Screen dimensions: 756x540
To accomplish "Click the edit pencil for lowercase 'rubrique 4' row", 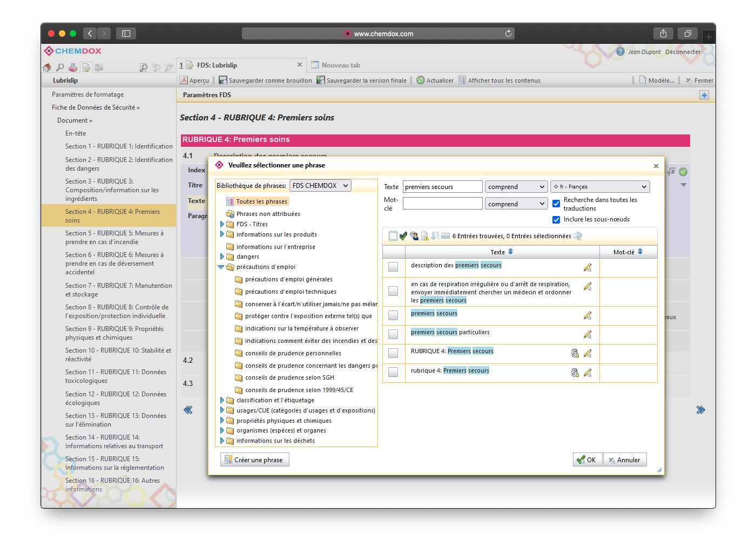I will click(588, 373).
